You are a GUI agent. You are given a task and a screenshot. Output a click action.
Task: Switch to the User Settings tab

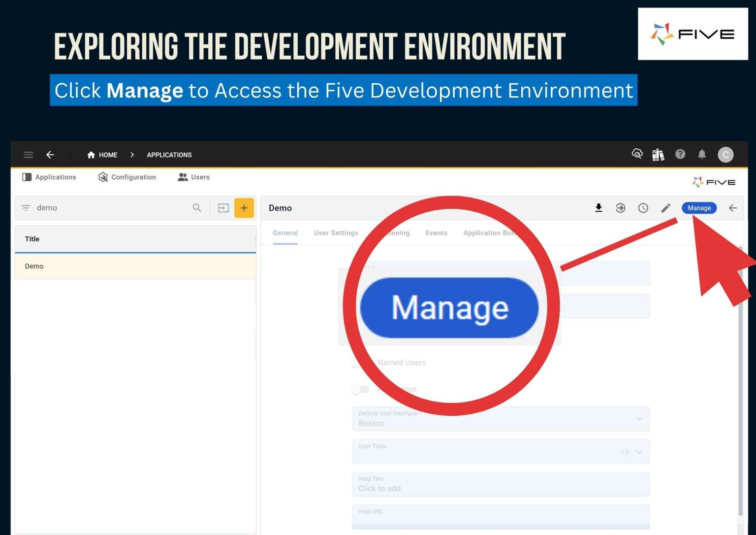[x=336, y=233]
